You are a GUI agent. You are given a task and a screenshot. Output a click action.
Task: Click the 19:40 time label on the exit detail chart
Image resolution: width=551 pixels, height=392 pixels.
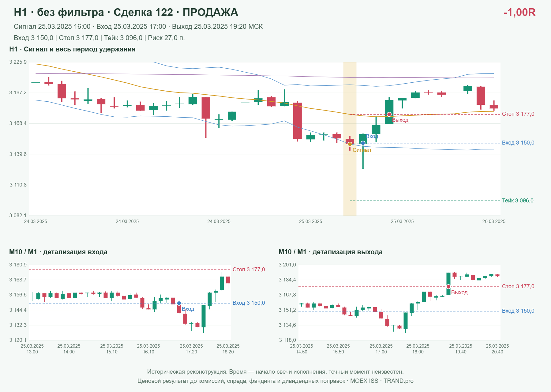click(461, 352)
